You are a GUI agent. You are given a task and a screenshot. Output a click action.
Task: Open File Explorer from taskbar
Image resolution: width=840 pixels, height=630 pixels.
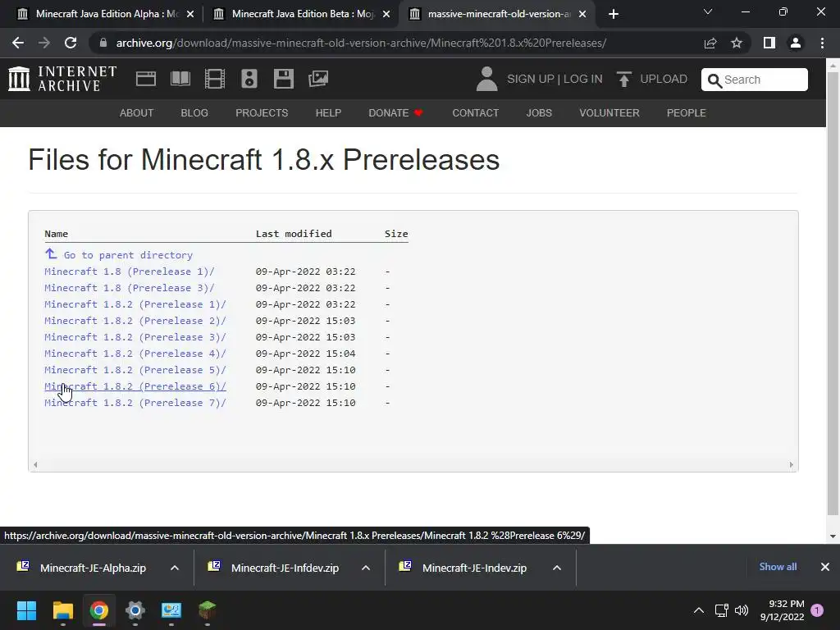[62, 610]
